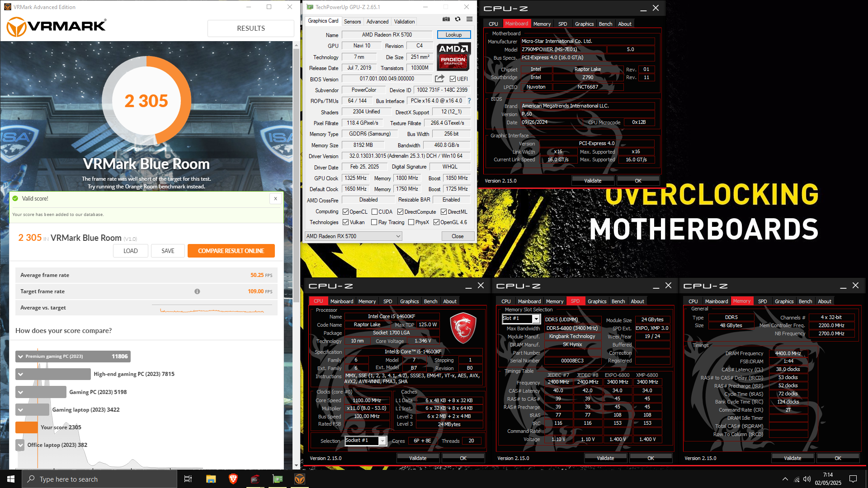Screen dimensions: 868x488
Task: Click the VRMark taskbar icon
Action: (x=300, y=479)
